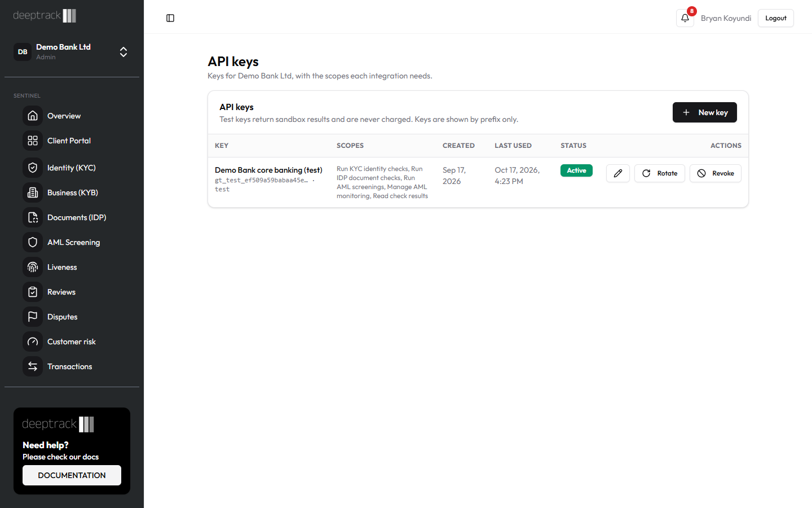Go to the Overview page

click(64, 116)
